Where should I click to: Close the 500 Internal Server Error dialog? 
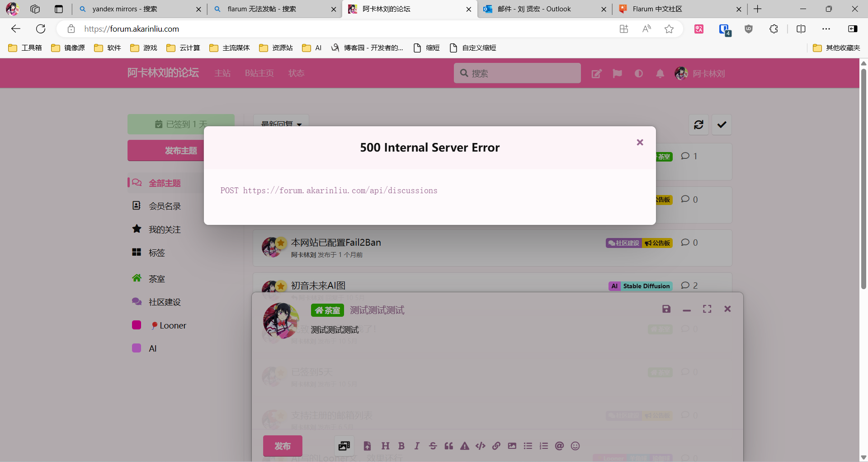(x=640, y=143)
